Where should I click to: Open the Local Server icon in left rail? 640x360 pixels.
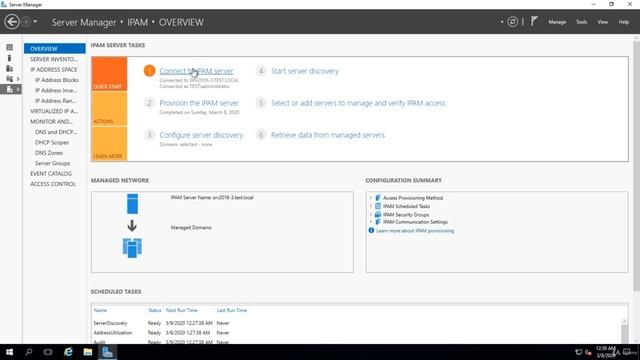click(9, 58)
